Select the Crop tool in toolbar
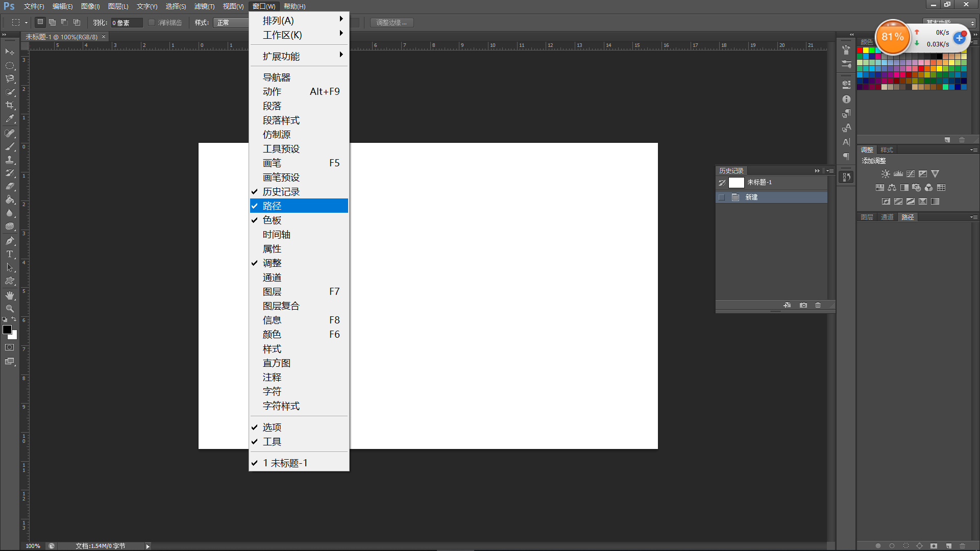Screen dimensions: 980x551 [10, 105]
